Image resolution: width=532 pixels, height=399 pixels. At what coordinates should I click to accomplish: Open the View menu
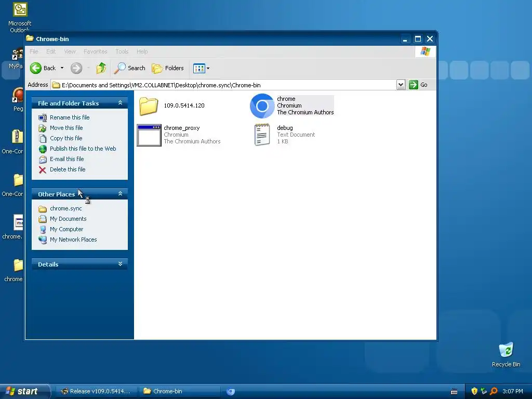point(70,51)
